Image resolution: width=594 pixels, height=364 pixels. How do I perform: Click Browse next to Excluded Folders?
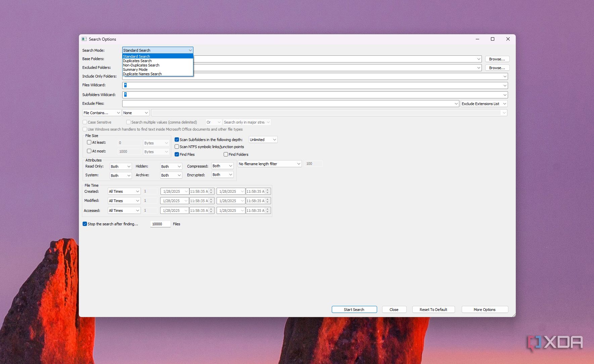point(497,67)
